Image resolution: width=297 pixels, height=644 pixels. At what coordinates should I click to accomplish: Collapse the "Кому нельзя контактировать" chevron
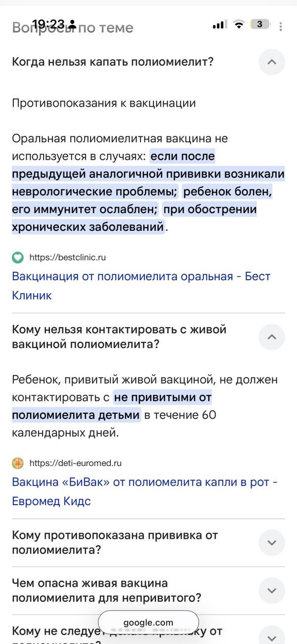pos(272,337)
